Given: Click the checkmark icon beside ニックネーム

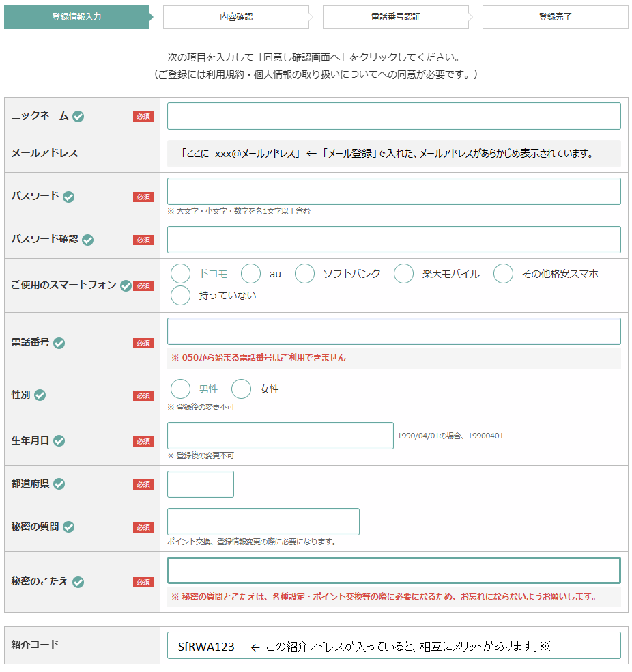Looking at the screenshot, I should tap(78, 116).
